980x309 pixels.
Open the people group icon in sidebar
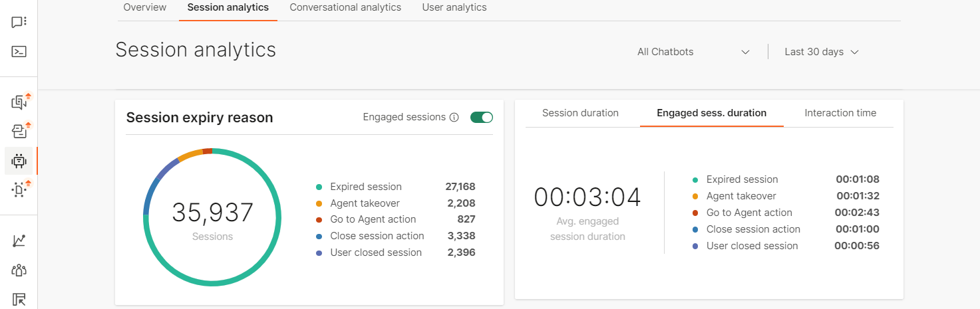point(19,270)
